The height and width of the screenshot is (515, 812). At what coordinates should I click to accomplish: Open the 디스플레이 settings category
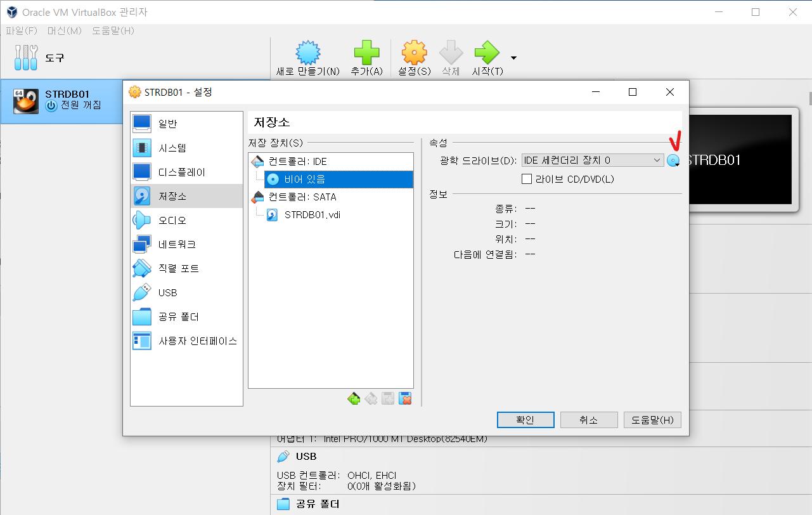point(186,172)
